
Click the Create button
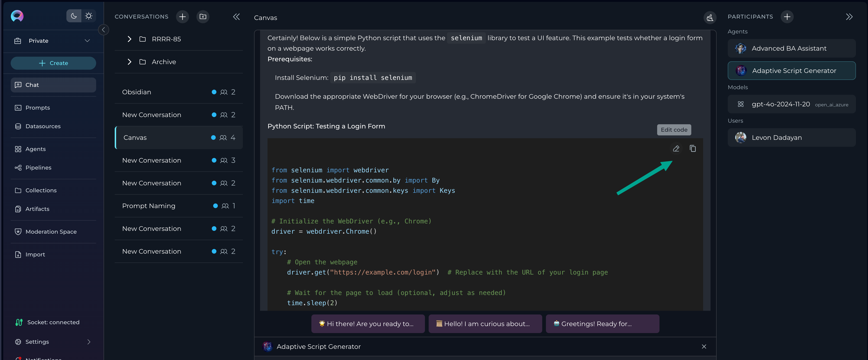[53, 63]
